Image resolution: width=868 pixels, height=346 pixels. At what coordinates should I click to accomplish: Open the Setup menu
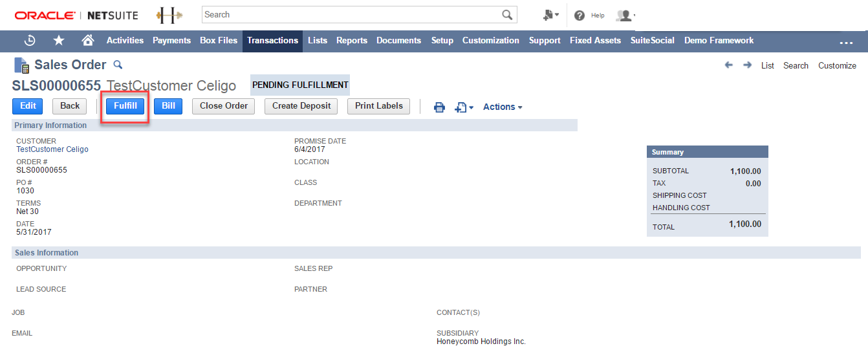pyautogui.click(x=442, y=40)
